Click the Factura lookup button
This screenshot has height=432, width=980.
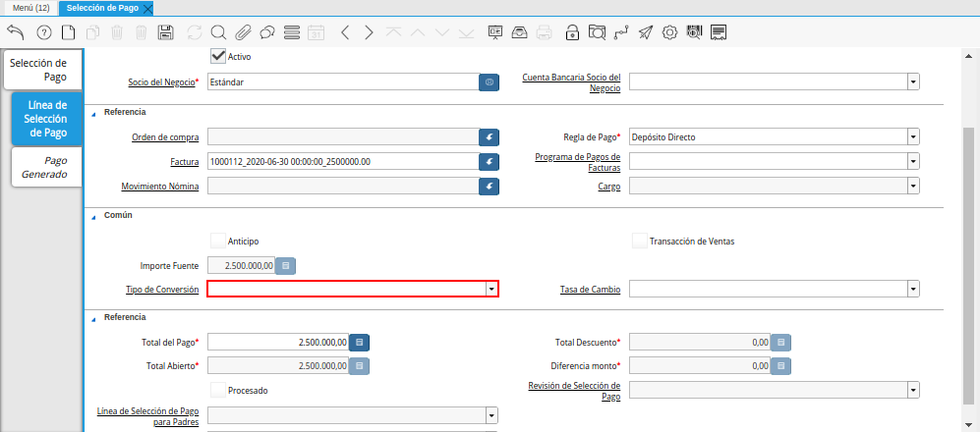click(x=489, y=161)
